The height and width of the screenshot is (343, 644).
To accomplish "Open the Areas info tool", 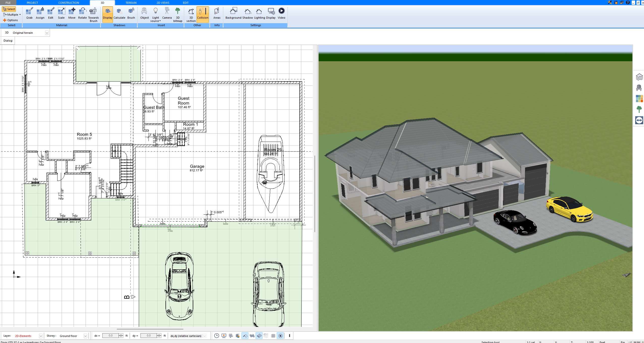I will 217,13.
